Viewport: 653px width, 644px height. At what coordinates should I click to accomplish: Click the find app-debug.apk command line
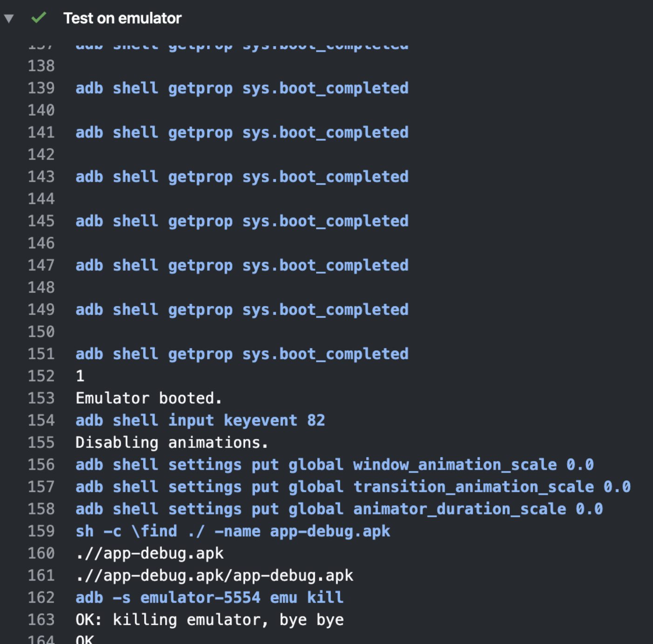point(233,531)
